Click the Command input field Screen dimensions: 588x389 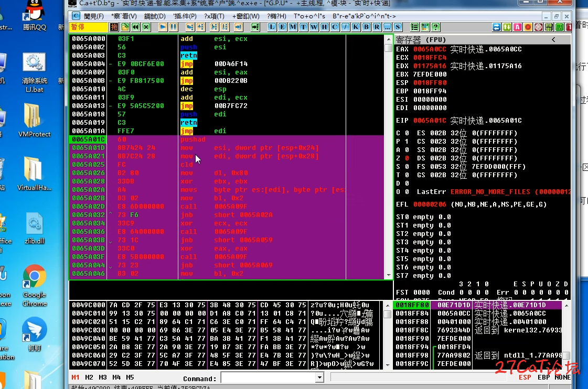click(x=269, y=377)
